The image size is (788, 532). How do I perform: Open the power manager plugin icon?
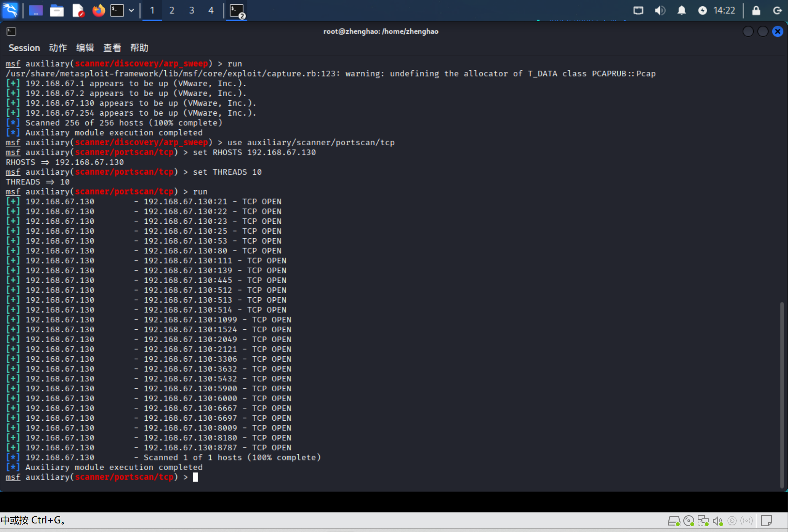pyautogui.click(x=702, y=10)
